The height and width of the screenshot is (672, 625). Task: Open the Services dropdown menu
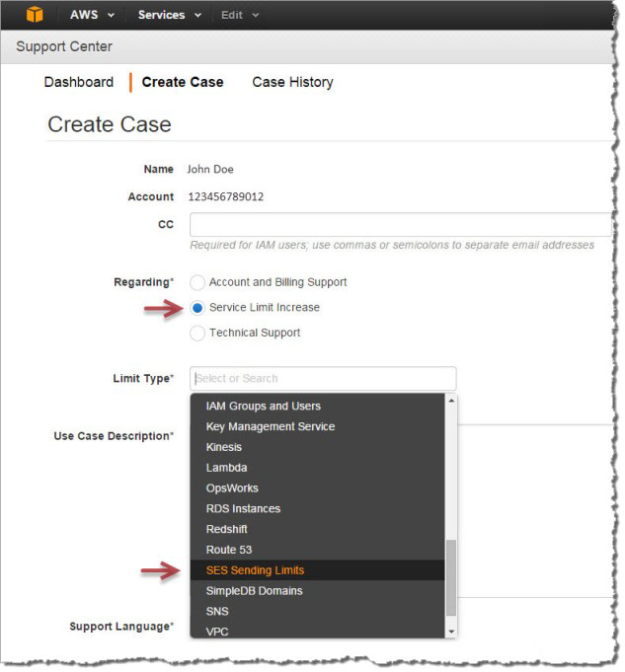pyautogui.click(x=170, y=15)
